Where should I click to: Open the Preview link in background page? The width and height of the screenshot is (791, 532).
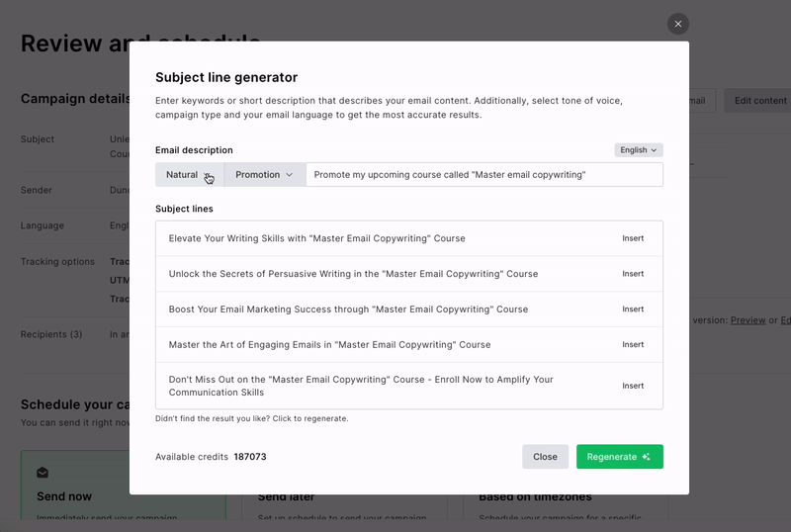[747, 320]
